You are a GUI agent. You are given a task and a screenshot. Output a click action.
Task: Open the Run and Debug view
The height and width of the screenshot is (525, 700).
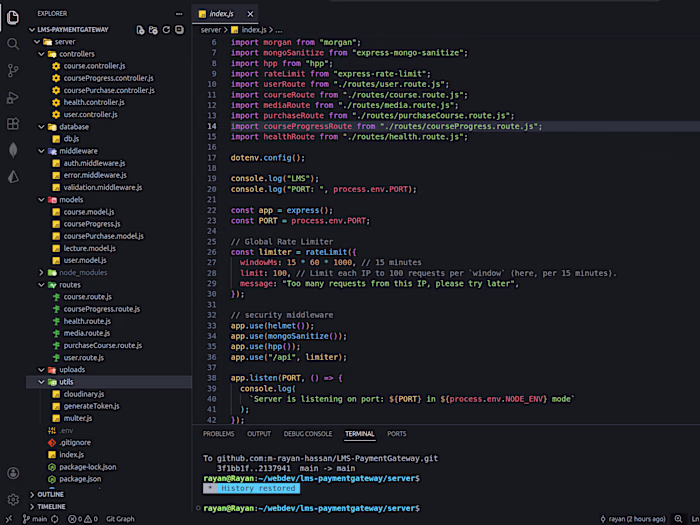(x=12, y=97)
